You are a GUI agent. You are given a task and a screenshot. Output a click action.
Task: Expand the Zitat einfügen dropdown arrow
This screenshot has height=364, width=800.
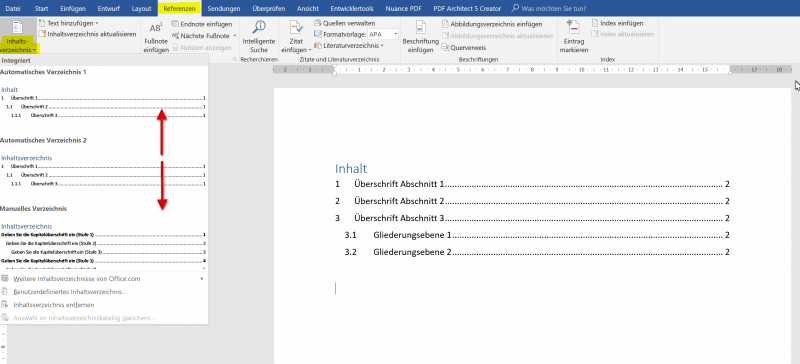[x=310, y=50]
